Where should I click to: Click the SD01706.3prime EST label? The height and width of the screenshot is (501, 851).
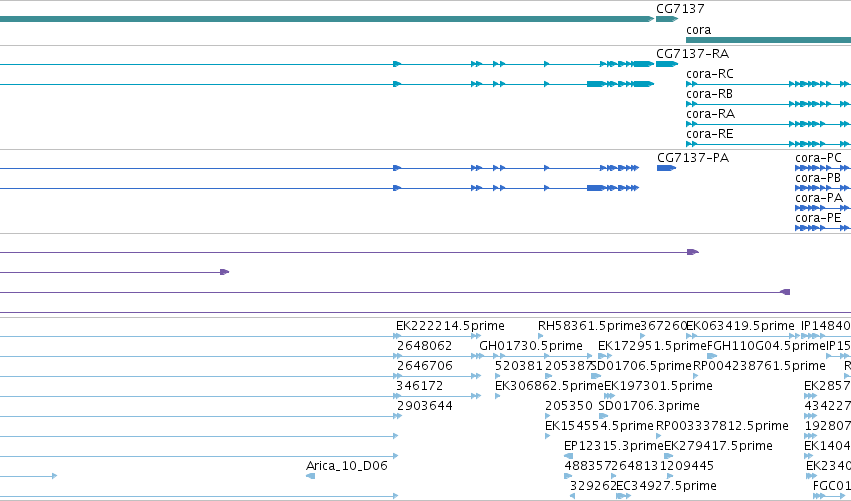(649, 406)
